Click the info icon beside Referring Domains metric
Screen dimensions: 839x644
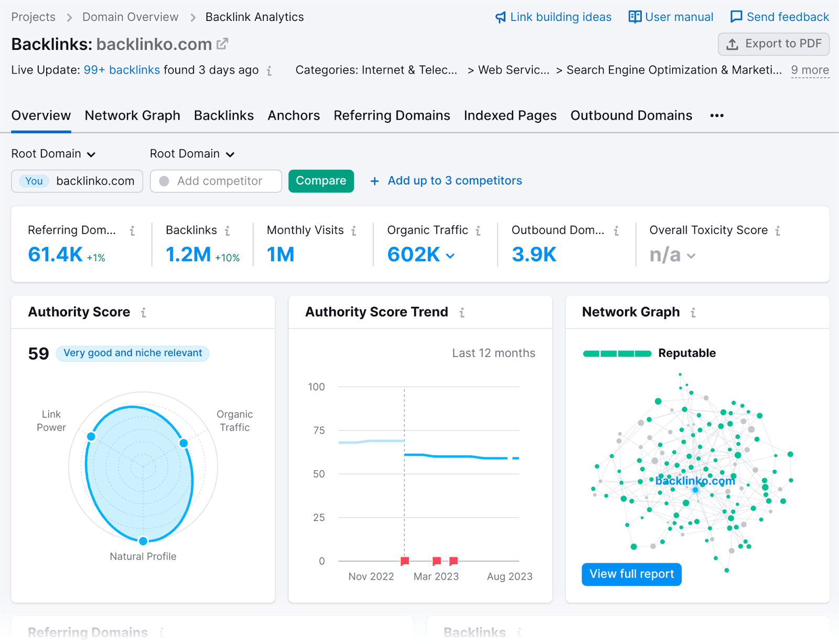(x=133, y=230)
